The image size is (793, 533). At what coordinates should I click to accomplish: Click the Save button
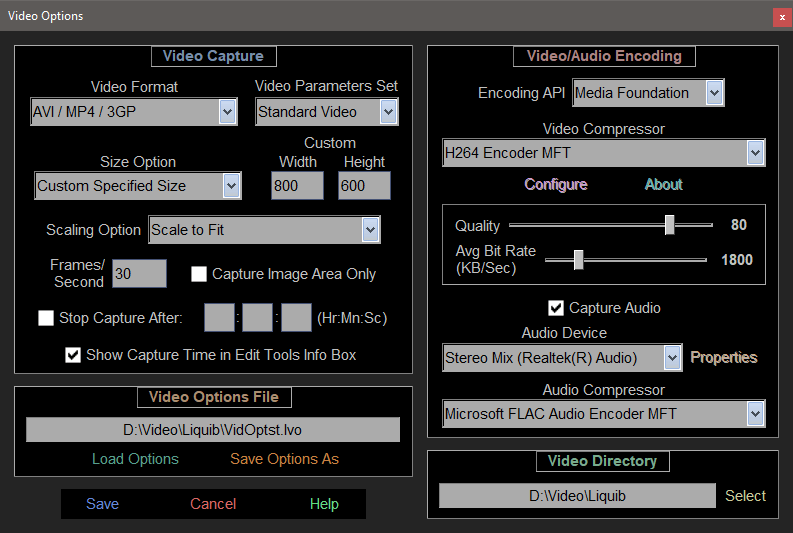pyautogui.click(x=102, y=504)
